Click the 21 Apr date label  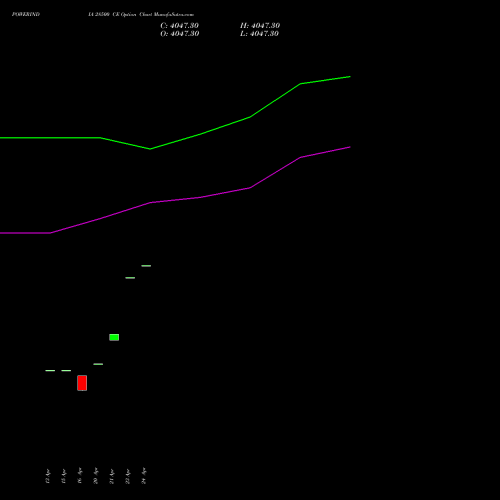click(112, 476)
